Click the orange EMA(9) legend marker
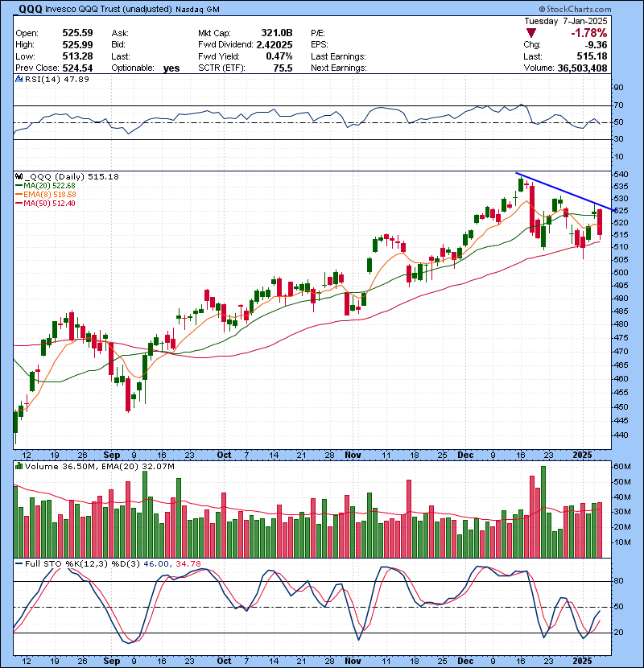This screenshot has width=644, height=668. point(19,194)
